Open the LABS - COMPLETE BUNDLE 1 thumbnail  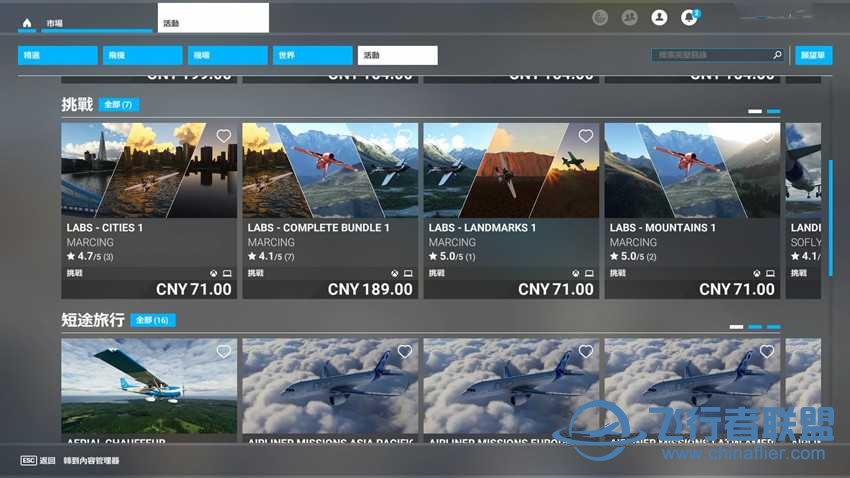coord(330,170)
